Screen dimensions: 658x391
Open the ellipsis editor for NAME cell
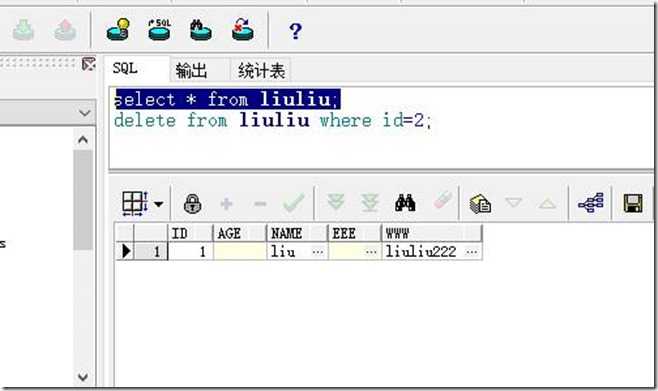pos(318,252)
